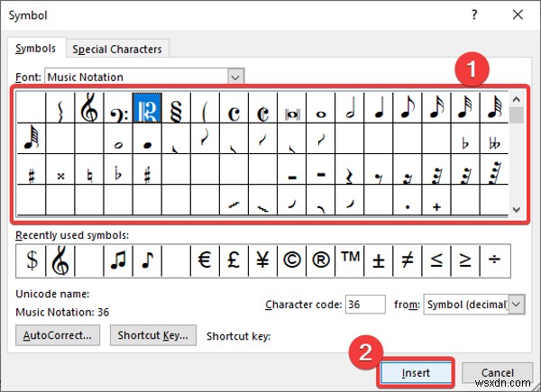The height and width of the screenshot is (392, 541).
Task: Pick the less-than-or-equal recent symbol
Action: pos(436,260)
